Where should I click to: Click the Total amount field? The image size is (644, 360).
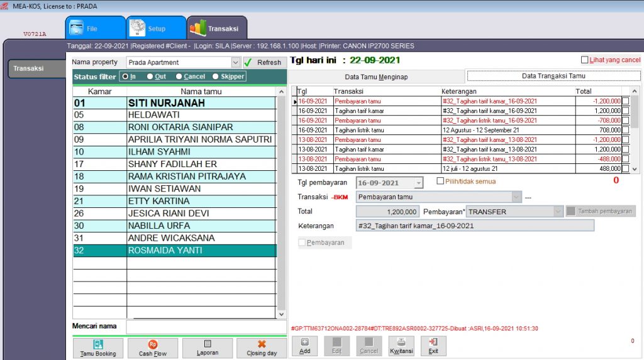387,211
